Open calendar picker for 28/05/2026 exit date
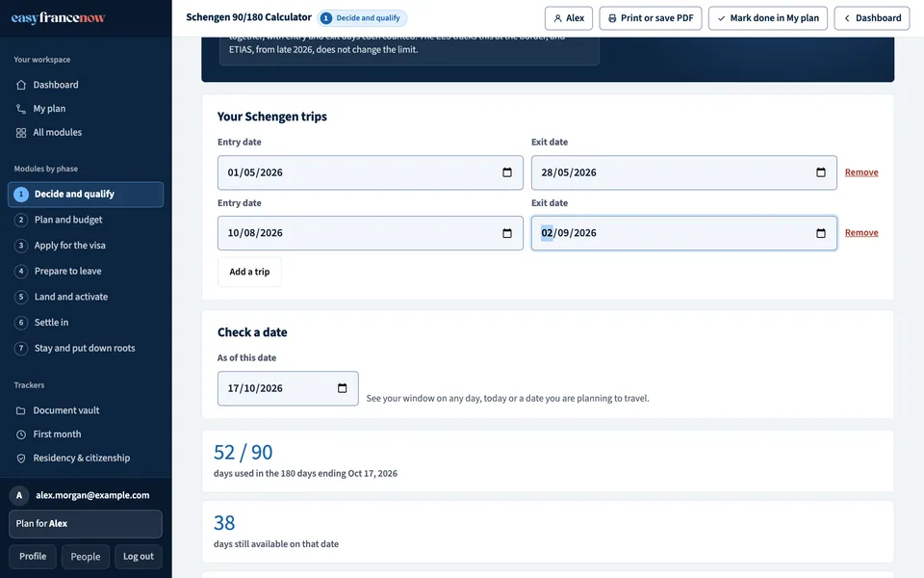924x578 pixels. 820,172
